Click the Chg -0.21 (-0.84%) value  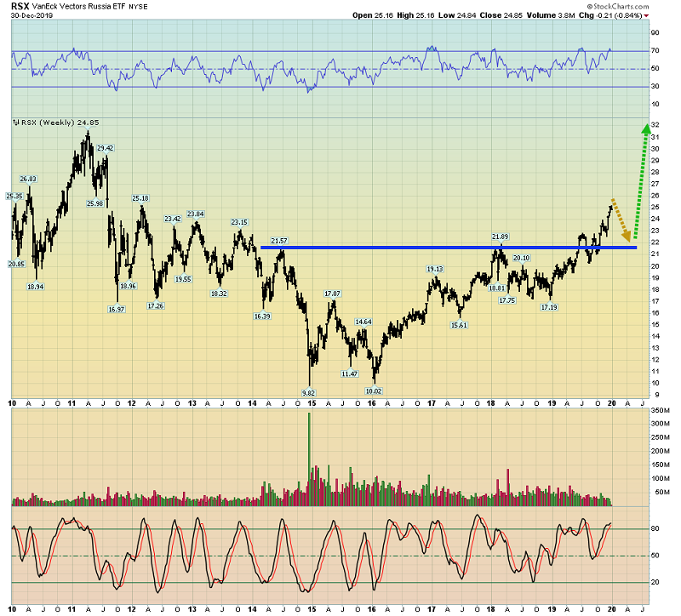tap(610, 15)
